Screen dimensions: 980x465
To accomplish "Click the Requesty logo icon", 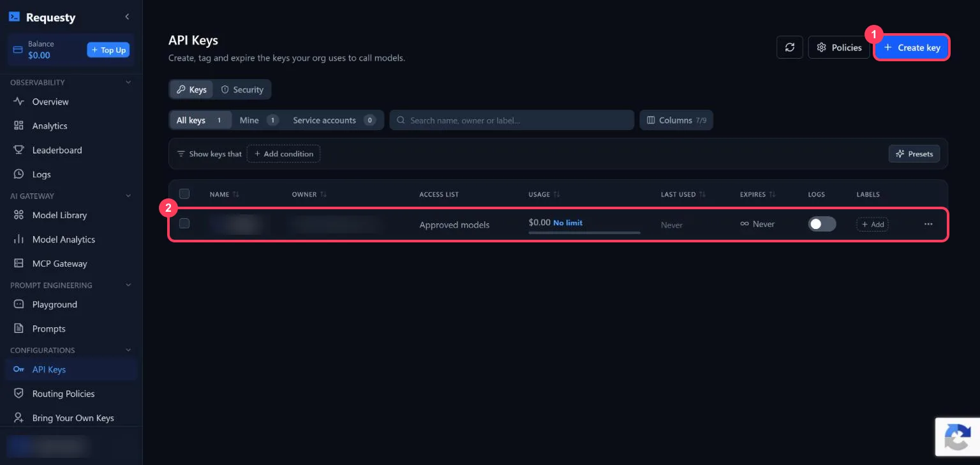I will [14, 17].
